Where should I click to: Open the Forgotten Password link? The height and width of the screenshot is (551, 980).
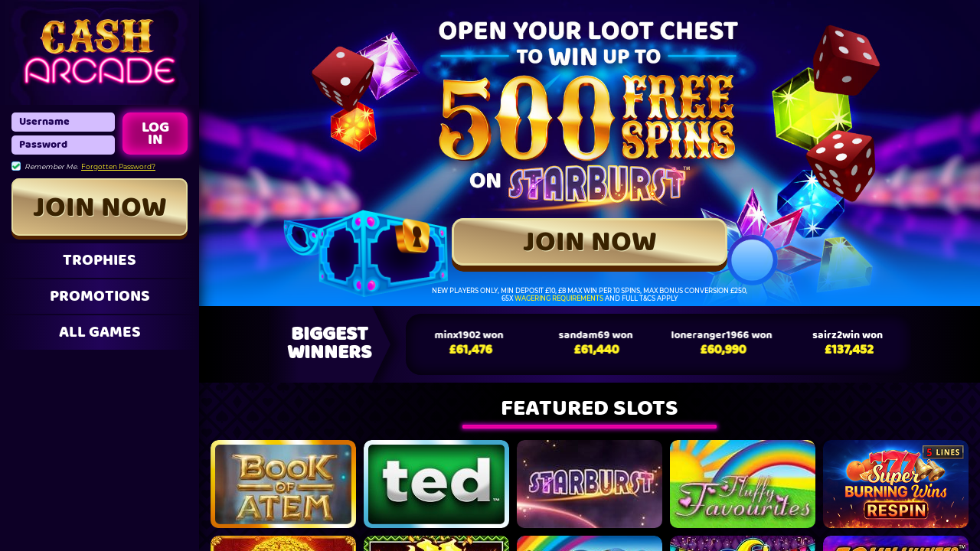click(x=118, y=167)
